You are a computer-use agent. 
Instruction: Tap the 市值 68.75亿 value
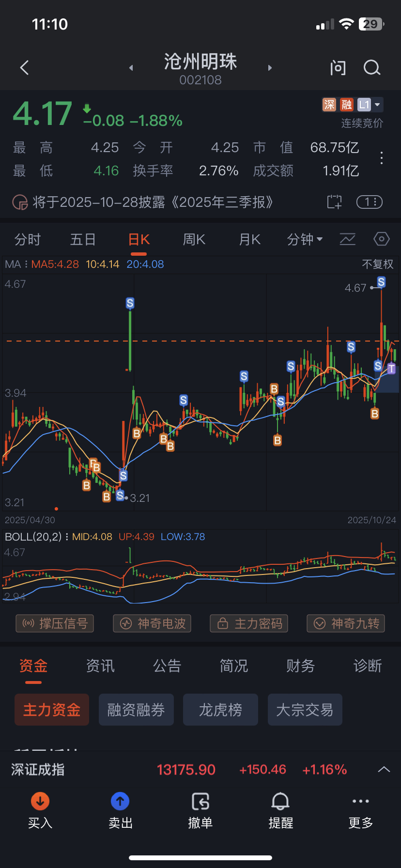click(x=335, y=148)
